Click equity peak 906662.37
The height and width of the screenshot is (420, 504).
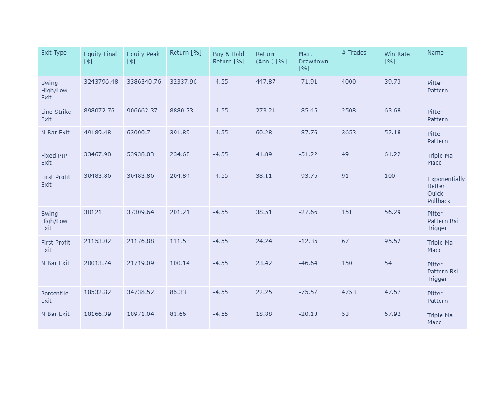tap(142, 111)
